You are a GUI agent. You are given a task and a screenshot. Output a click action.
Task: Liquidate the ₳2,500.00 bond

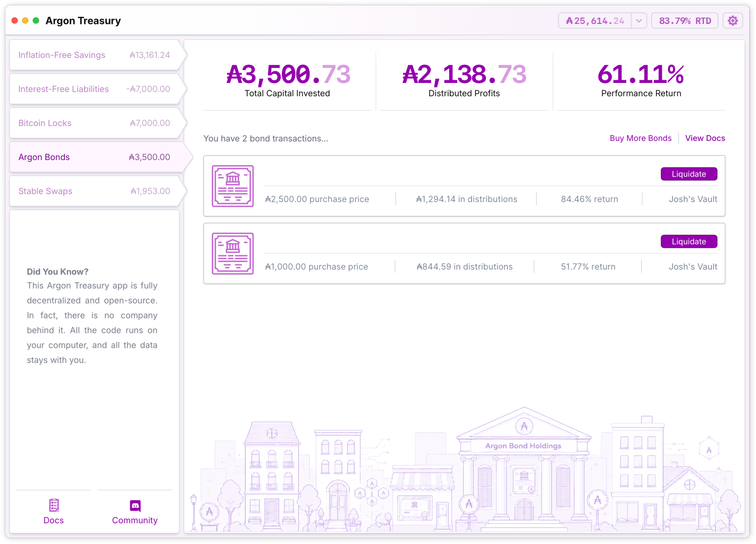(689, 174)
